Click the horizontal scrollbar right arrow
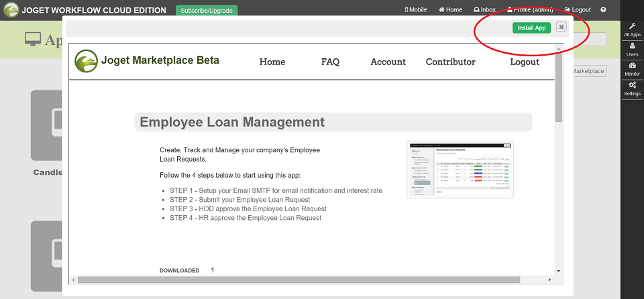The image size is (644, 299). 550,280
